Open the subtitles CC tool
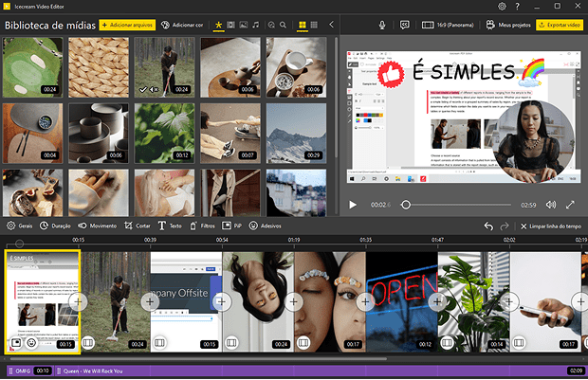This screenshot has height=380, width=588. pos(404,25)
